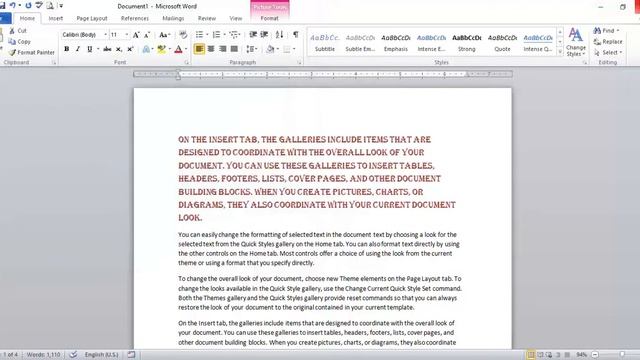Click the proofing check icon in status bar
Image resolution: width=640 pixels, height=360 pixels.
coord(73,355)
